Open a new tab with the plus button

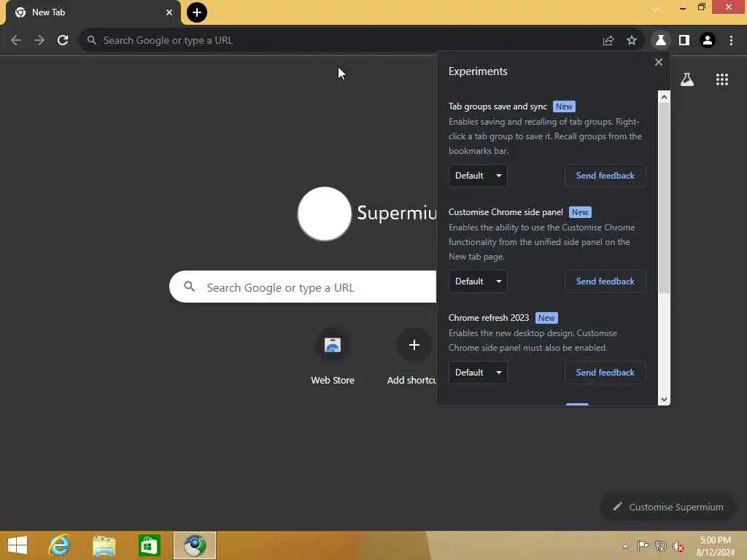pos(197,12)
